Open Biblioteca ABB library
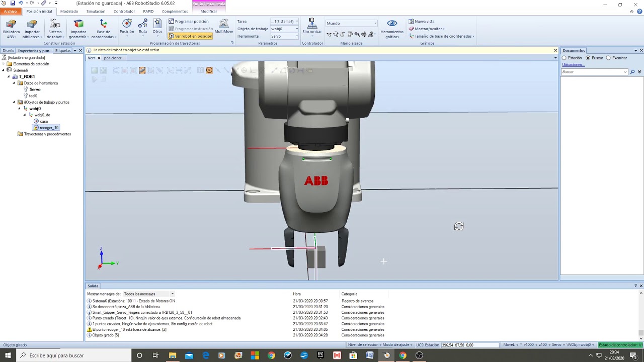Image resolution: width=644 pixels, height=362 pixels. tap(11, 29)
